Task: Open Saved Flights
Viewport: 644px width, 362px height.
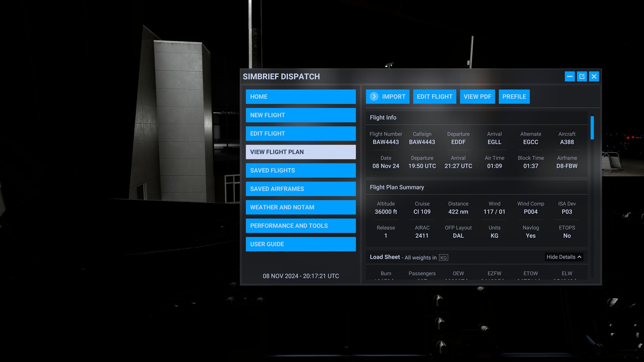Action: [x=301, y=170]
